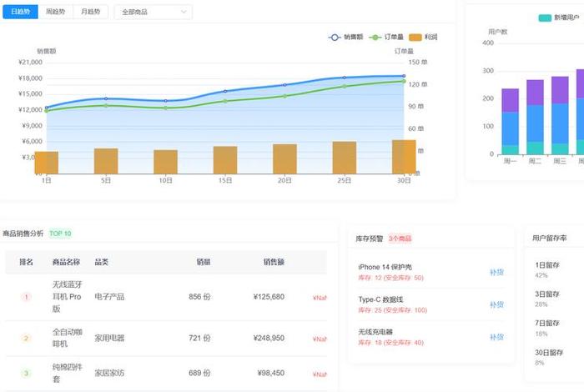Select product 全自动咖啡机

coord(67,338)
